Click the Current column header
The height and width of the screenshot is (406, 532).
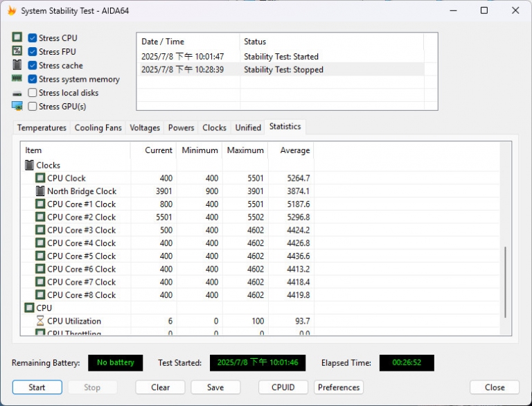click(153, 150)
